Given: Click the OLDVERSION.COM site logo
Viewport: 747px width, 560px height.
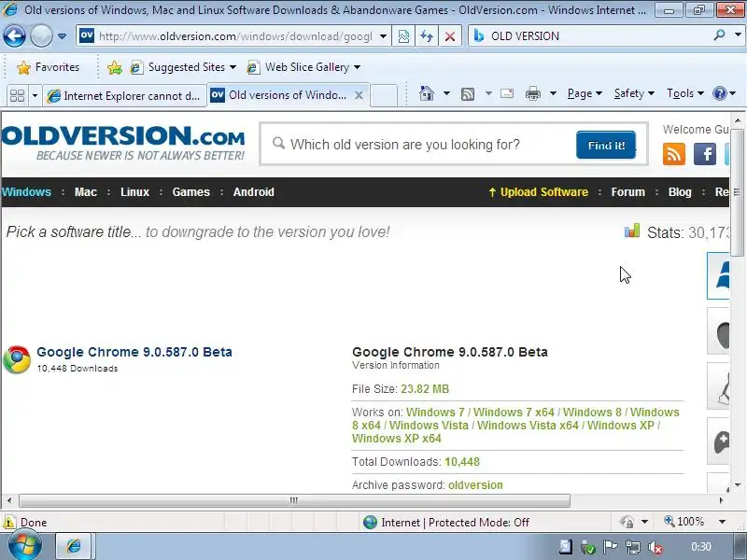Looking at the screenshot, I should tap(123, 143).
